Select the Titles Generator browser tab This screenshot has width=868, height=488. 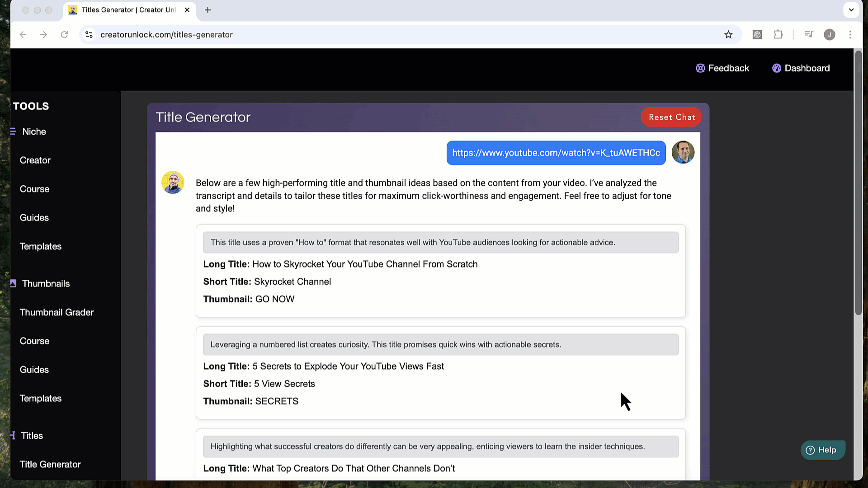coord(129,10)
